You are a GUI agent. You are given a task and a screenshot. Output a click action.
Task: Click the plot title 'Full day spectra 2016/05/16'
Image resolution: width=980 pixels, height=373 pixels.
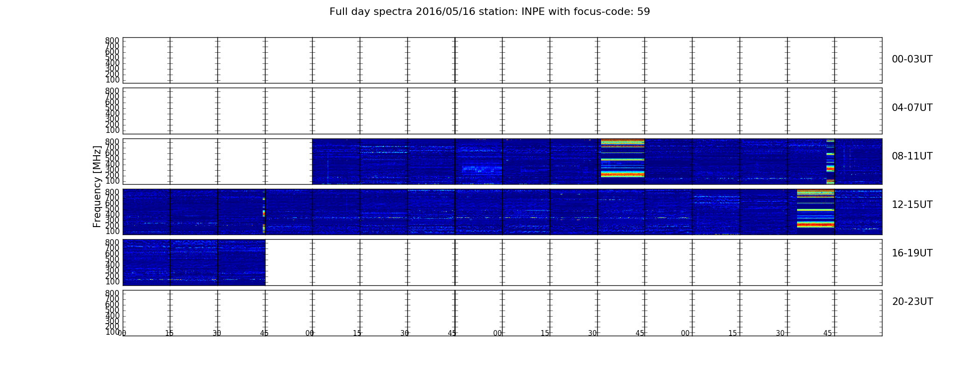pos(490,12)
